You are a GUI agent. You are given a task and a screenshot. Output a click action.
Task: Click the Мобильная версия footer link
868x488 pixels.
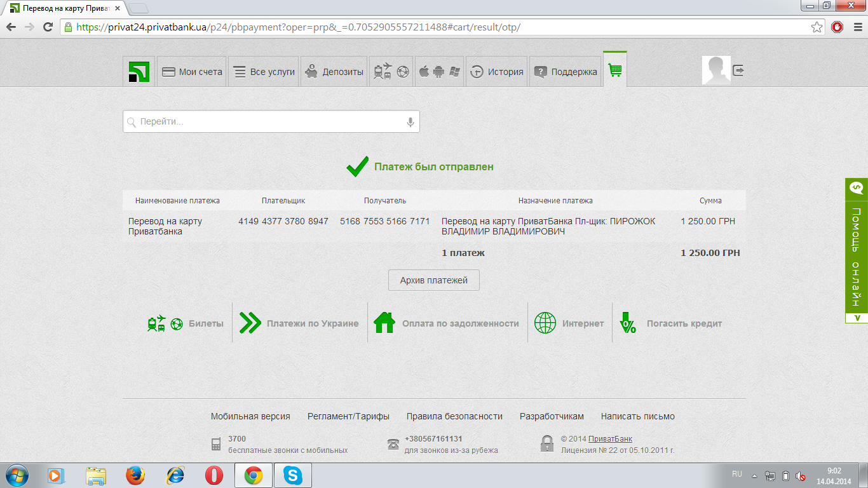[x=250, y=416]
